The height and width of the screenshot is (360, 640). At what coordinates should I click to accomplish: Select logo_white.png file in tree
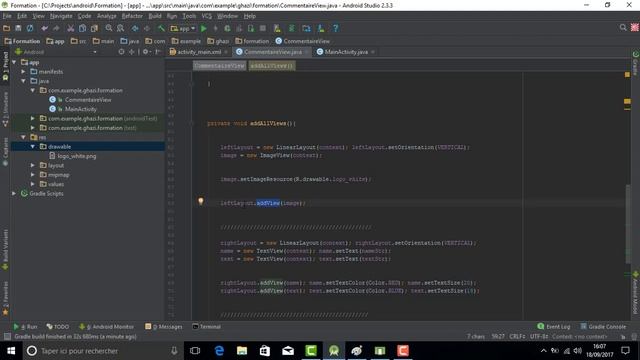77,156
